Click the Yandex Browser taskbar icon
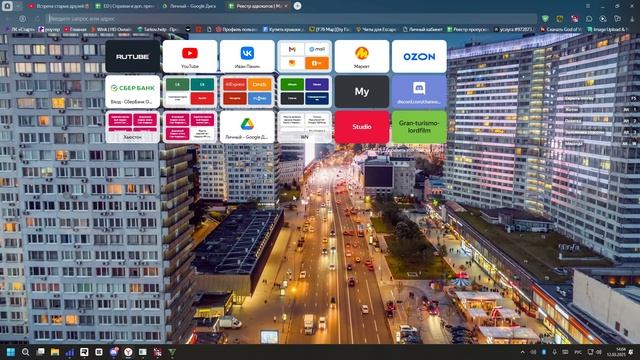 click(x=128, y=352)
